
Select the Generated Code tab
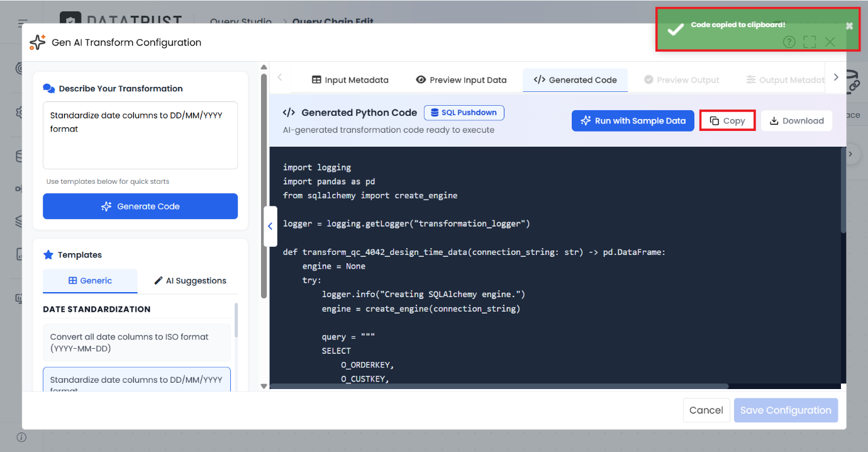click(575, 80)
